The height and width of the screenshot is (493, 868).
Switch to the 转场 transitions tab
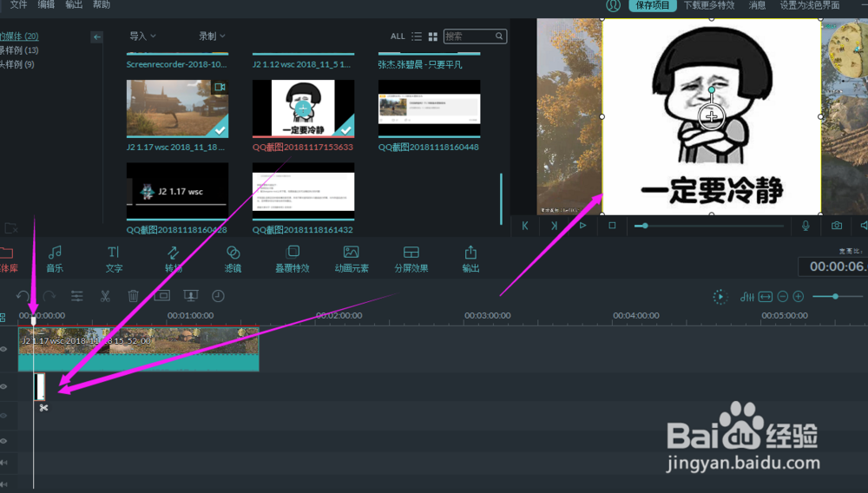pos(174,259)
